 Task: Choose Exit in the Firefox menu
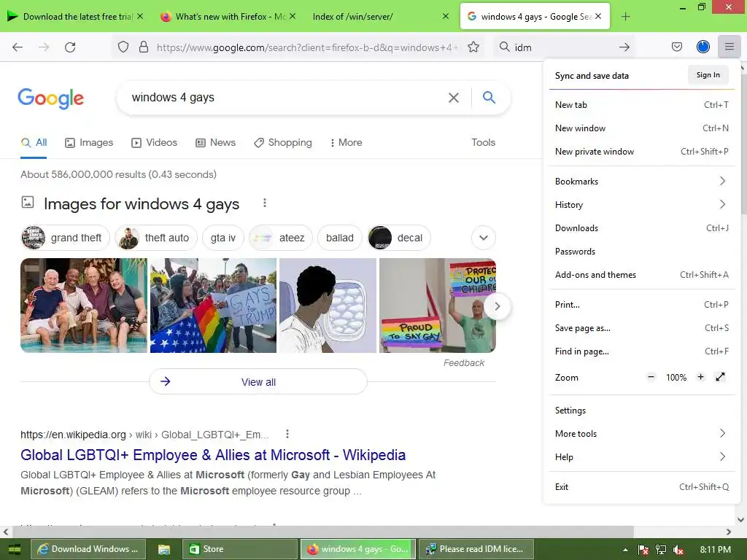pos(641,486)
